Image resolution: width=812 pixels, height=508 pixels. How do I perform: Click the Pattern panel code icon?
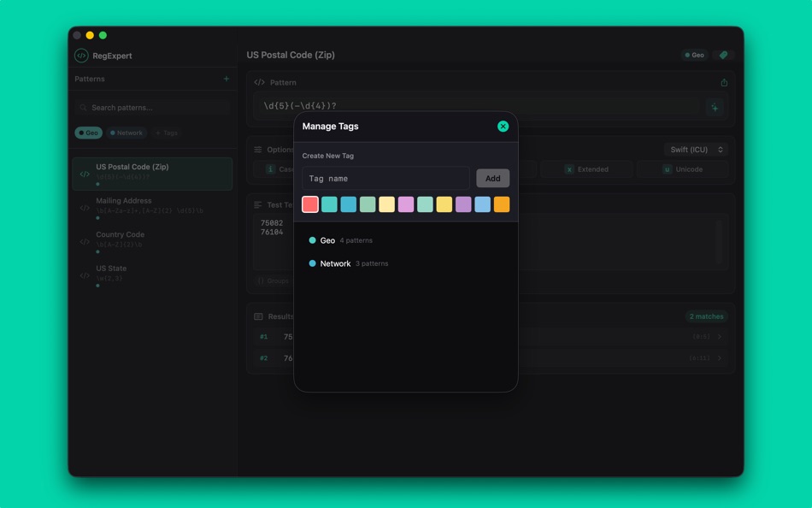[x=260, y=82]
